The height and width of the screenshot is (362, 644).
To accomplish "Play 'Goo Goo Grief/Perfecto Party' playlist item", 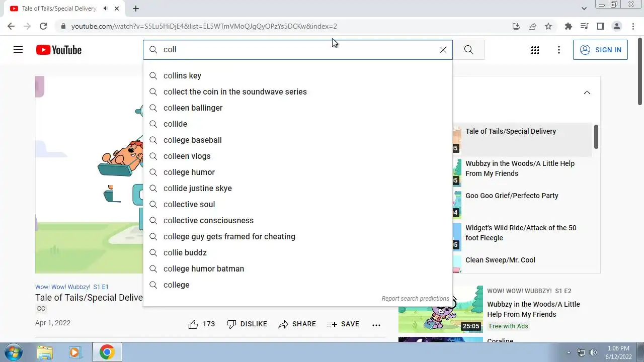I will (512, 196).
